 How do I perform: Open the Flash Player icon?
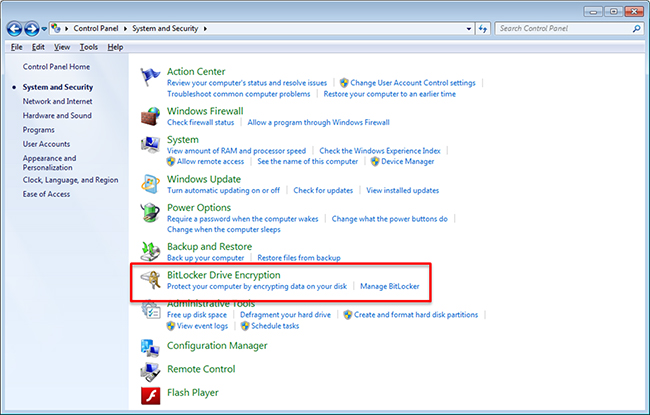[150, 395]
